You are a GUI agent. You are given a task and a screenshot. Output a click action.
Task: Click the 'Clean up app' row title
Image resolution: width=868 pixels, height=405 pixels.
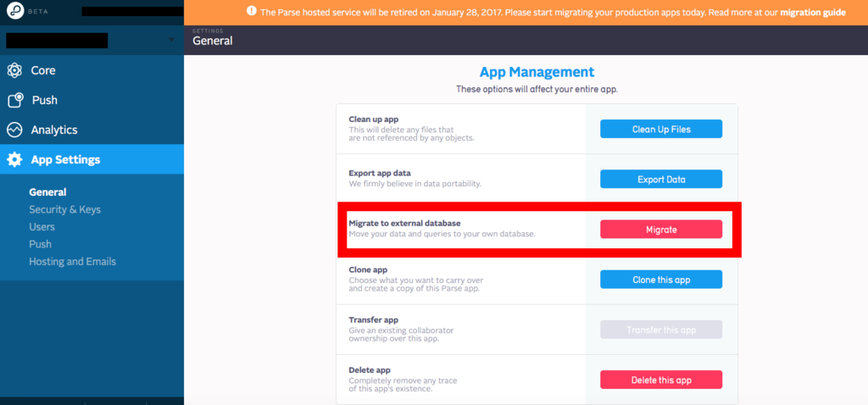(374, 119)
